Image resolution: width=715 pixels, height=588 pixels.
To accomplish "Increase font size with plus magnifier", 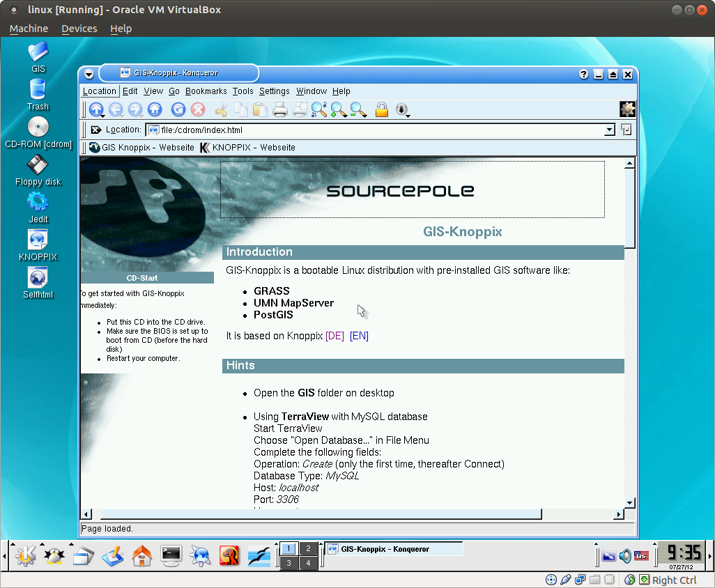I will click(x=339, y=109).
